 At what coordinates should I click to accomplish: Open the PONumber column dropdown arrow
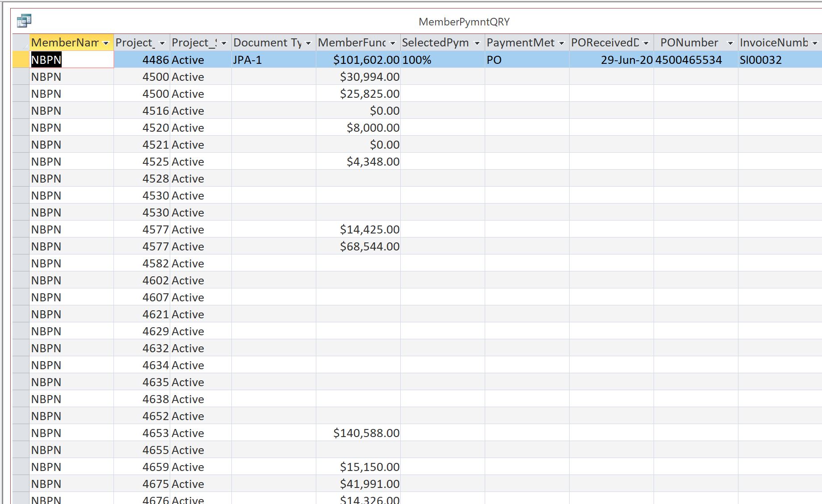[x=730, y=43]
